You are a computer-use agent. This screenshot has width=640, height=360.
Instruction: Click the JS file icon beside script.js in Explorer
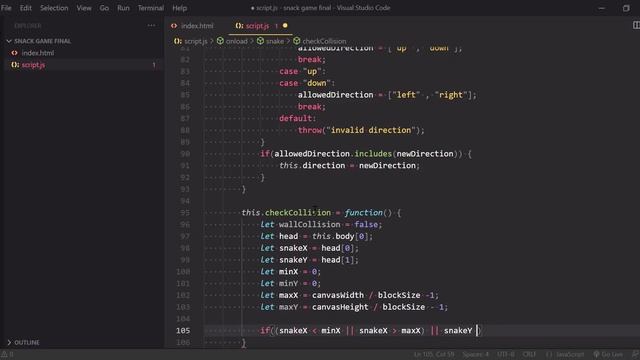click(15, 65)
